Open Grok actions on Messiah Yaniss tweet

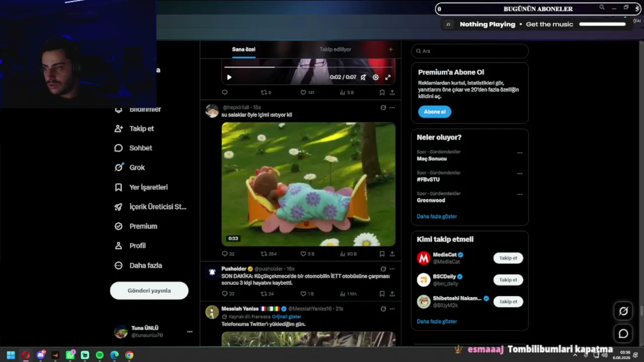[383, 309]
